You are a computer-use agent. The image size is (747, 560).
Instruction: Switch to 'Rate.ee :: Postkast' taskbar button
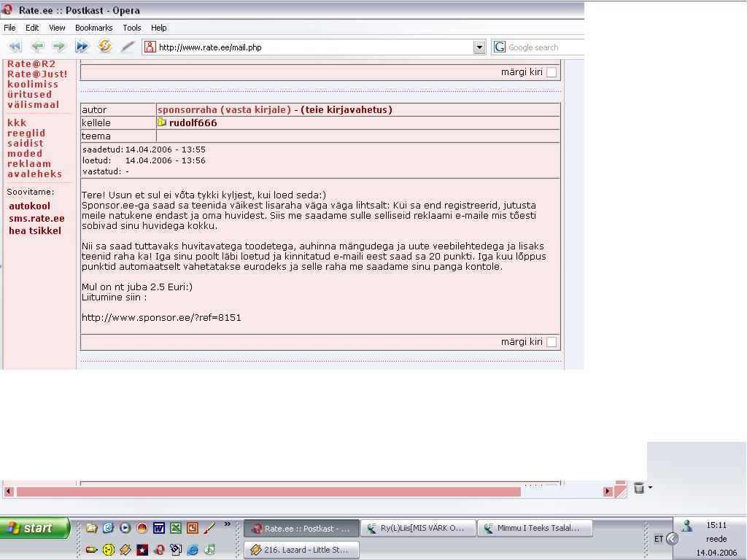coord(301,529)
